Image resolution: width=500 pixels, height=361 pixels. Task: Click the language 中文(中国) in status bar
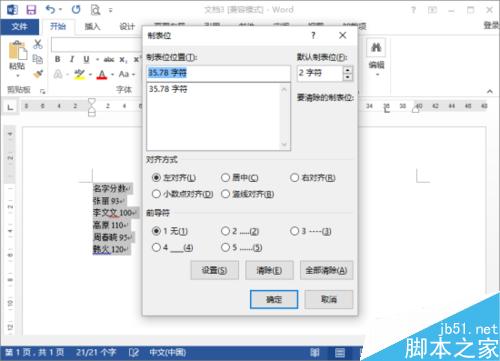click(168, 352)
